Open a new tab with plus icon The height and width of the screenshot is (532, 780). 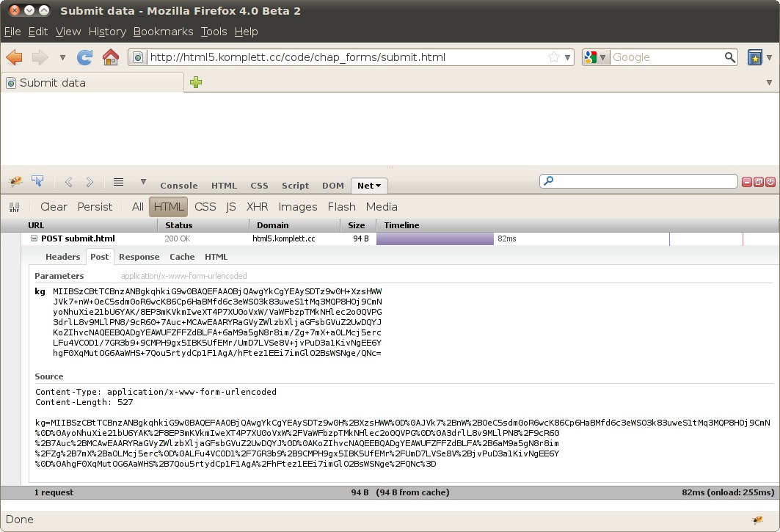coord(196,83)
